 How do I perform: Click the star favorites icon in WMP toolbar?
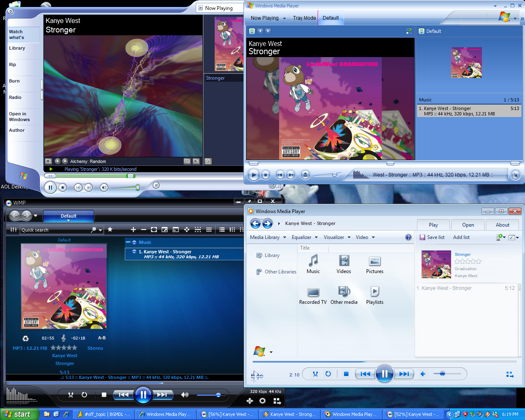(110, 230)
